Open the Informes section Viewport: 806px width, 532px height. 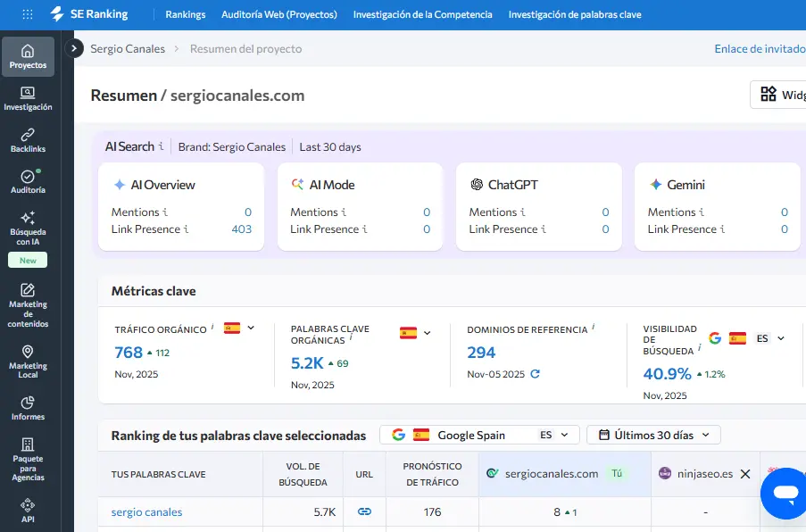click(28, 408)
